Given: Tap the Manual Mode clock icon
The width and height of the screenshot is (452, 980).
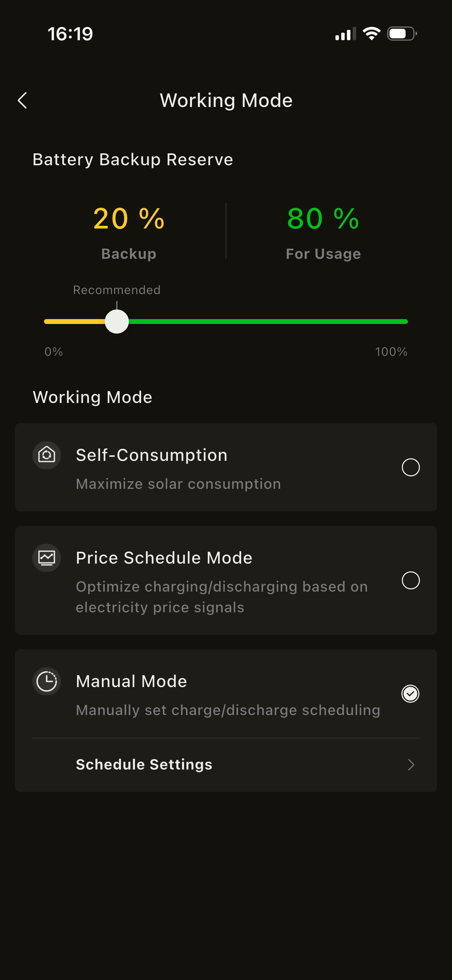Looking at the screenshot, I should click(47, 681).
